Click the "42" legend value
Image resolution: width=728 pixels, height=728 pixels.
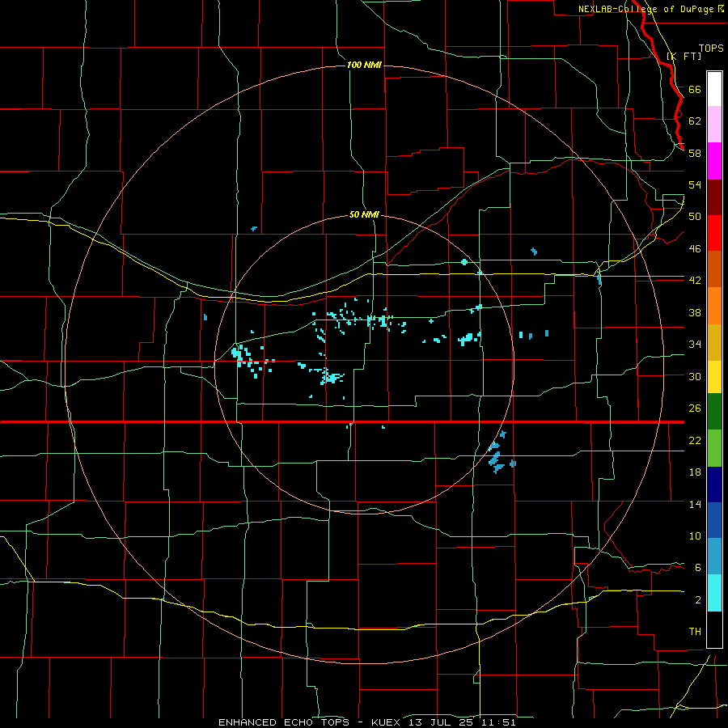695,280
